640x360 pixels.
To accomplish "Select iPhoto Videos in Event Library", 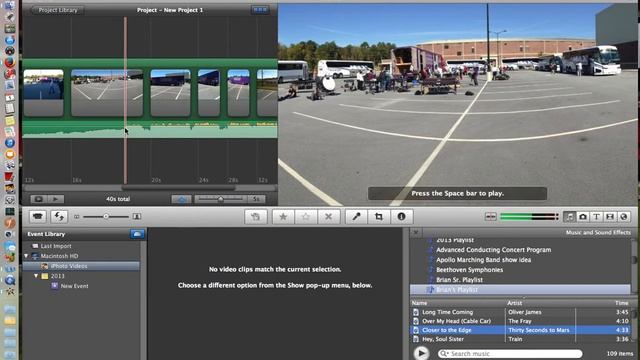I will tap(69, 266).
